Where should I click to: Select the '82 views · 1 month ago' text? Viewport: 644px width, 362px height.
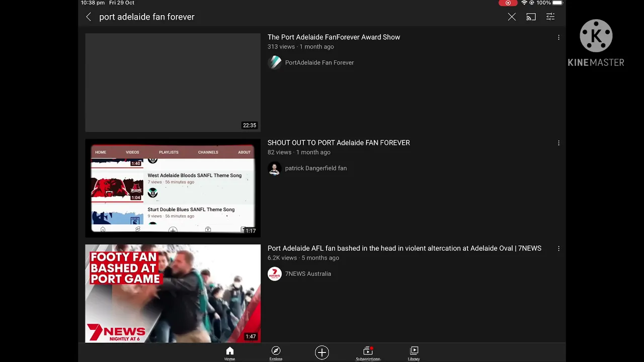click(x=299, y=152)
